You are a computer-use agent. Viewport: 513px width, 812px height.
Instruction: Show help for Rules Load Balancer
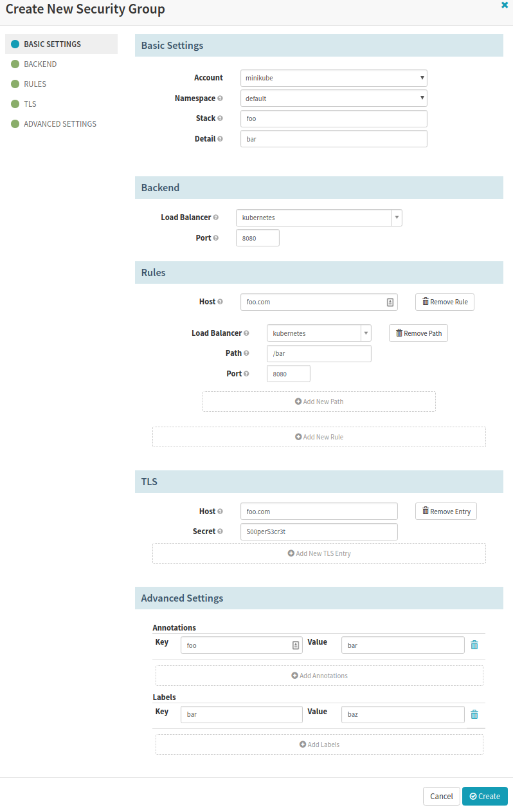click(247, 333)
